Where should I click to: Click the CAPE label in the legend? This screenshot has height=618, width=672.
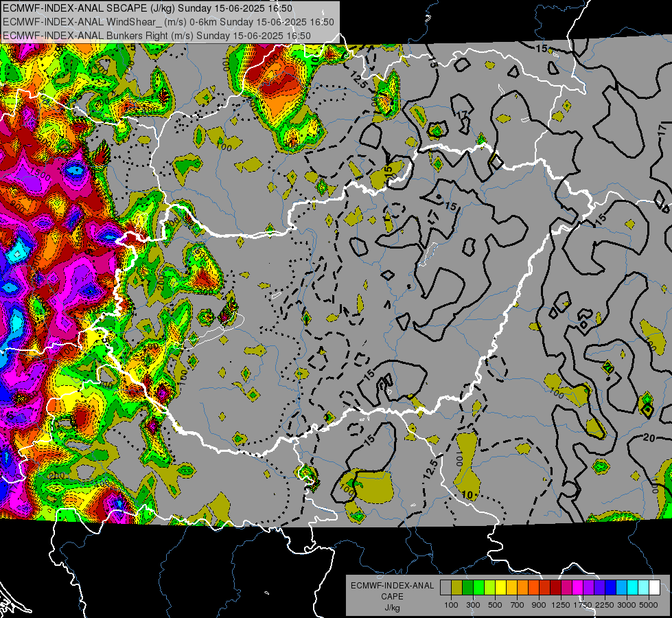392,597
